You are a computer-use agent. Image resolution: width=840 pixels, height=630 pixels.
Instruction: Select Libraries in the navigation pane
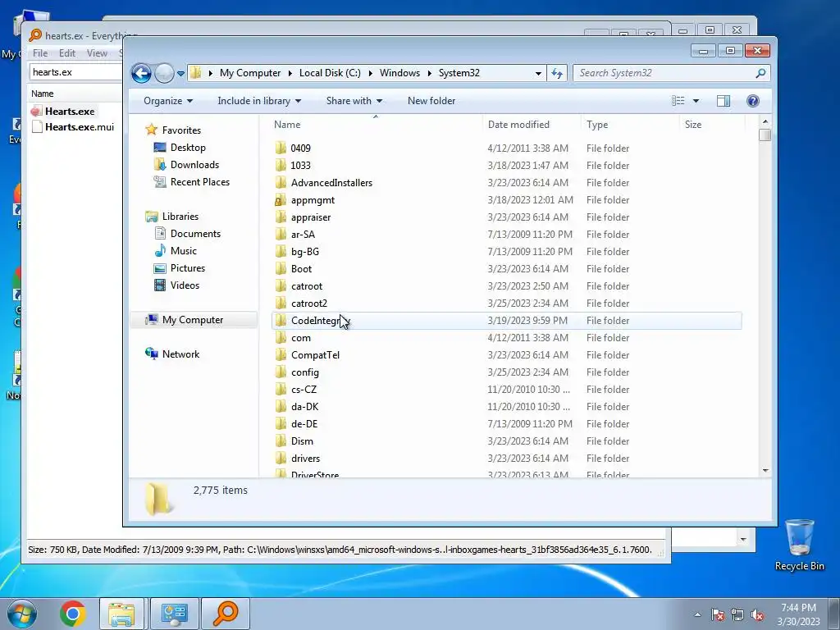(180, 217)
